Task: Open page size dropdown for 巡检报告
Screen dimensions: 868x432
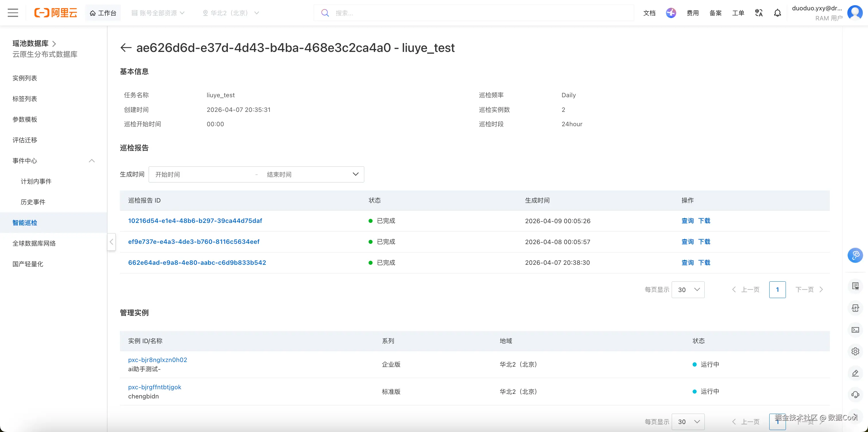Action: tap(688, 289)
